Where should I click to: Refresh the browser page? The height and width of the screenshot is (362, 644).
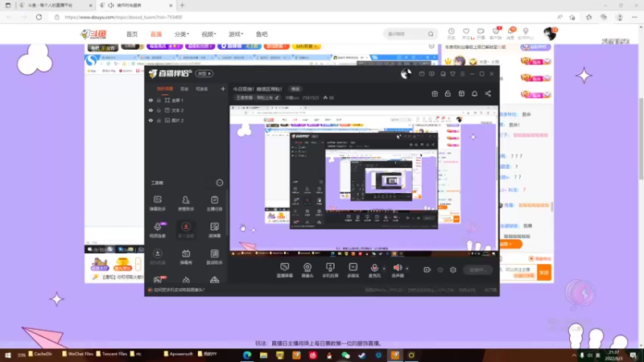coord(39,17)
